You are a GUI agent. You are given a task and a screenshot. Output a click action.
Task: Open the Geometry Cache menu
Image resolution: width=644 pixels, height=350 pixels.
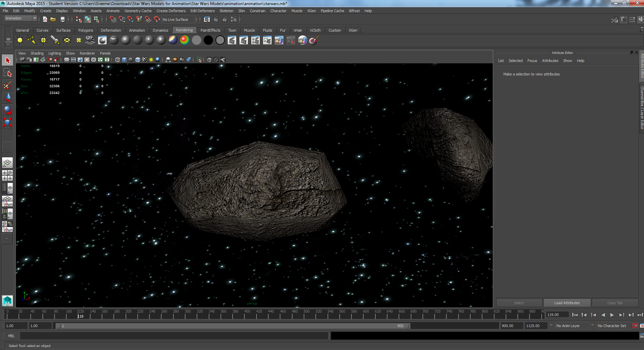tap(138, 11)
